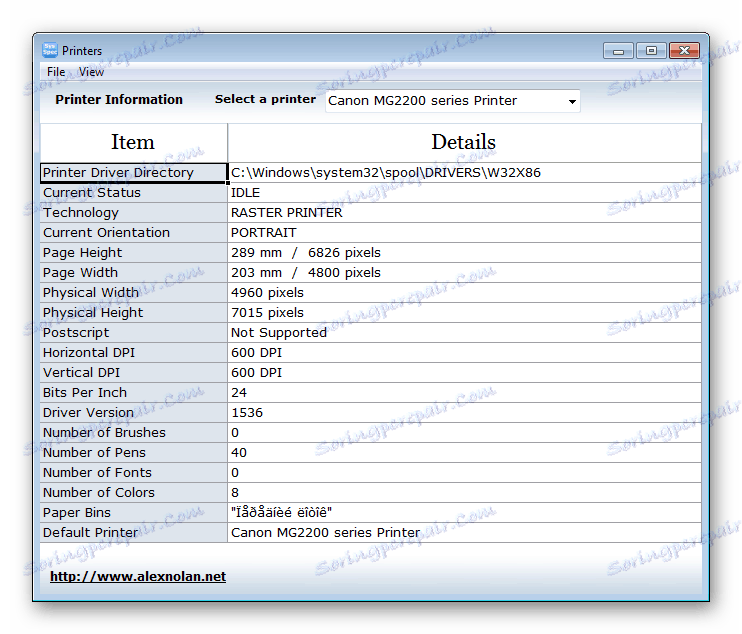Expand the Select a printer dropdown arrow
Image resolution: width=742 pixels, height=634 pixels.
coord(572,101)
